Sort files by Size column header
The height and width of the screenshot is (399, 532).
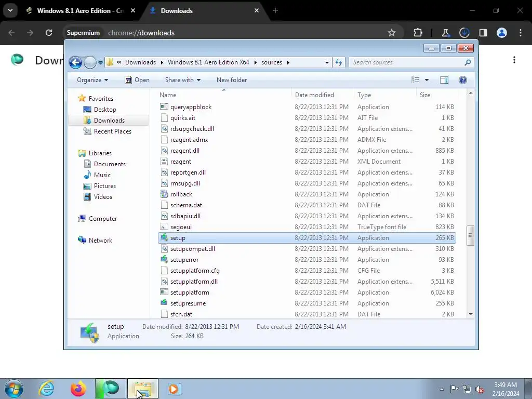(425, 95)
